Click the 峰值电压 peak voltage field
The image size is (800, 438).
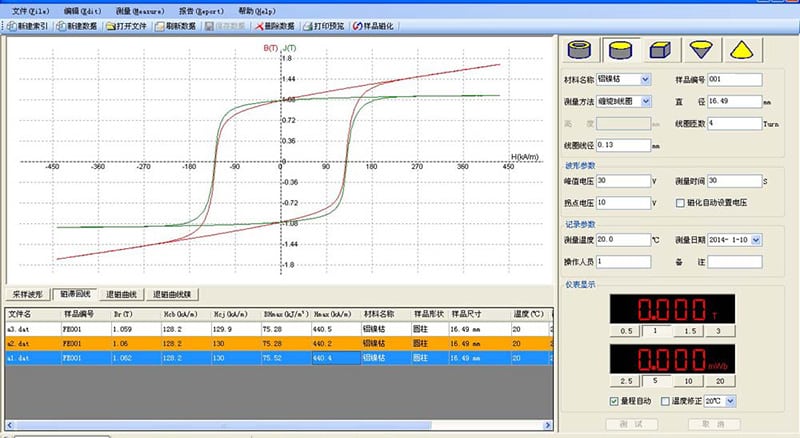coord(623,181)
